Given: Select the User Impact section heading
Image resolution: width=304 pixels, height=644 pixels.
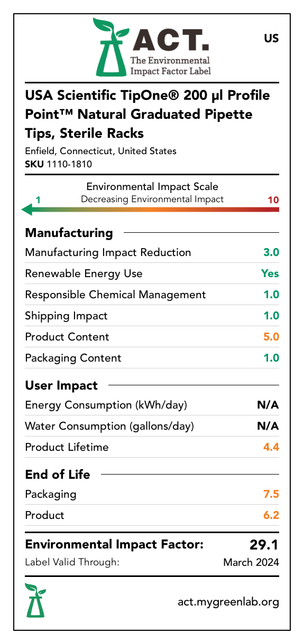Looking at the screenshot, I should [x=61, y=385].
